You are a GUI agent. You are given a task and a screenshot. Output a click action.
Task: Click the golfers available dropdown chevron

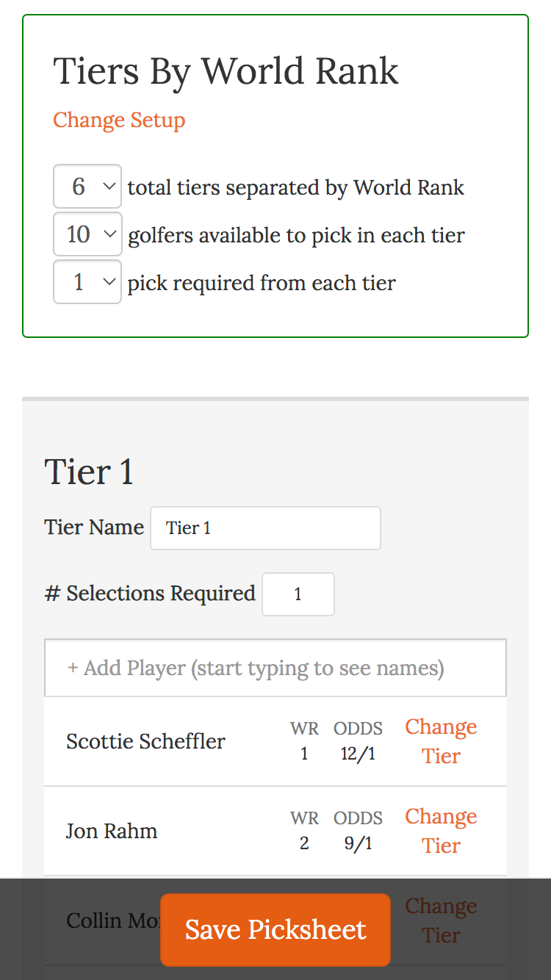[110, 234]
